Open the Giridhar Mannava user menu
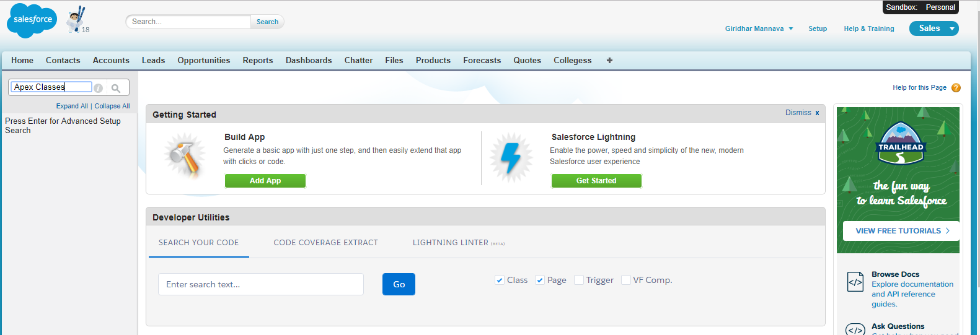Screen dimensions: 980x335 [x=759, y=28]
